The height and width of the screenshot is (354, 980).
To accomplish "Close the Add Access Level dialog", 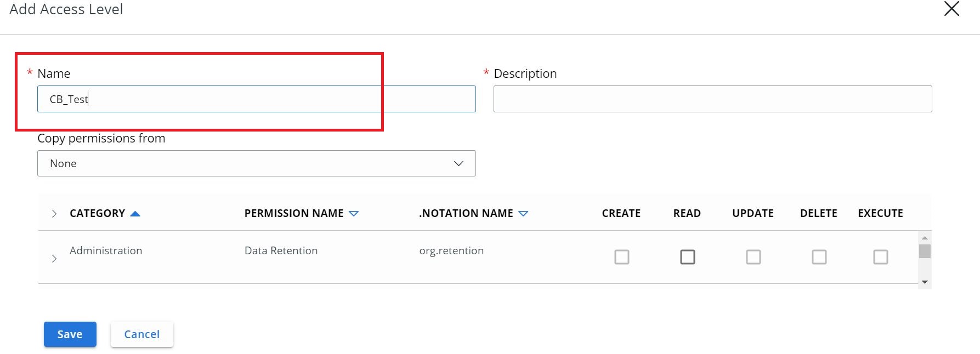I will coord(951,9).
